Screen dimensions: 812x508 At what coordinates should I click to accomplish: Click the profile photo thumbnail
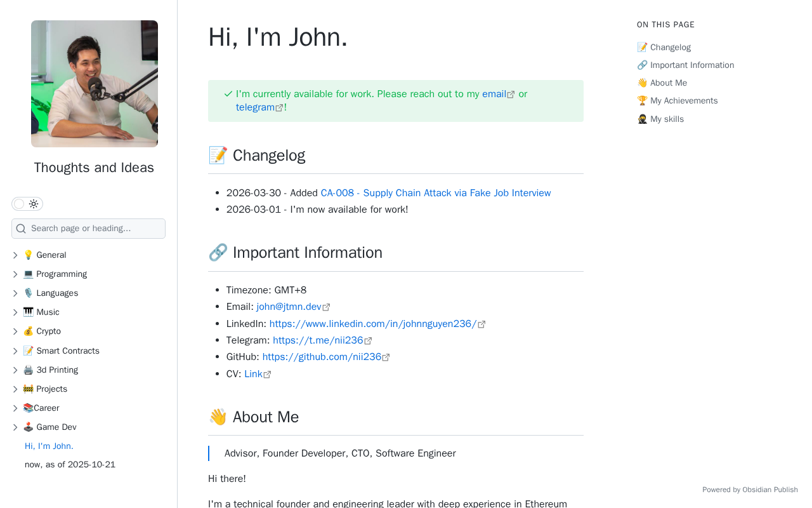click(x=95, y=84)
